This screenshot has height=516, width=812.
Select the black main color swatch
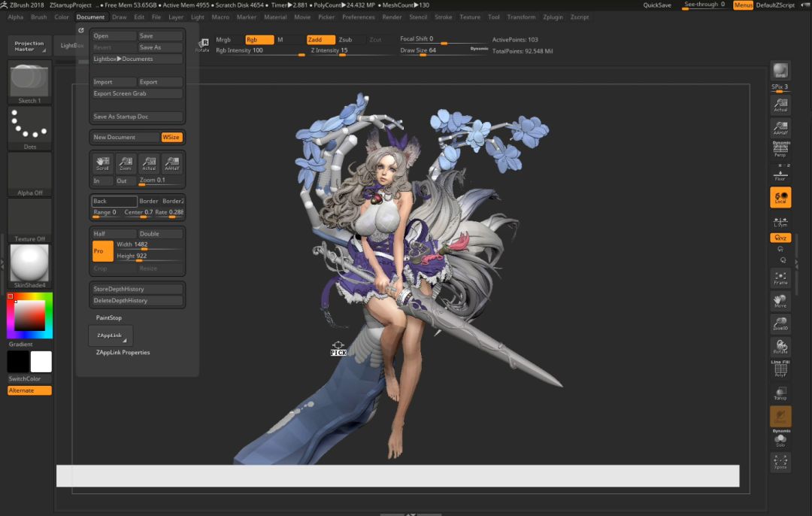(18, 362)
